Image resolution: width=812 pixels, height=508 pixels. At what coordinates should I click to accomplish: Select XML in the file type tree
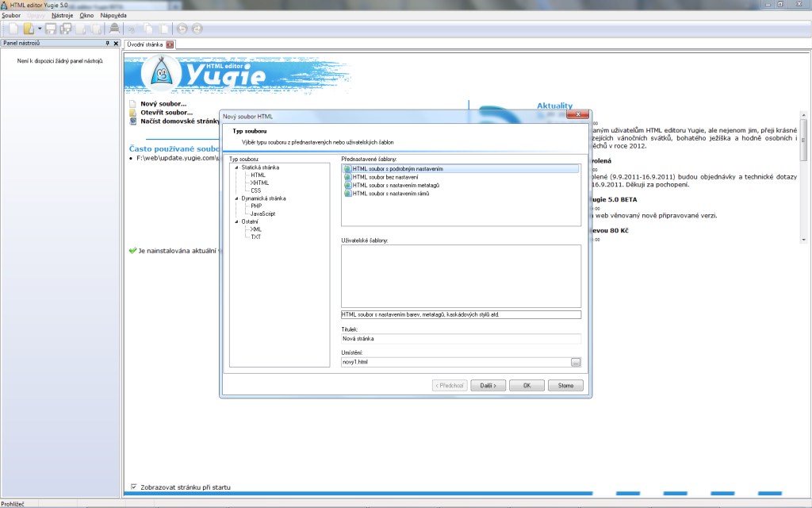pos(256,229)
